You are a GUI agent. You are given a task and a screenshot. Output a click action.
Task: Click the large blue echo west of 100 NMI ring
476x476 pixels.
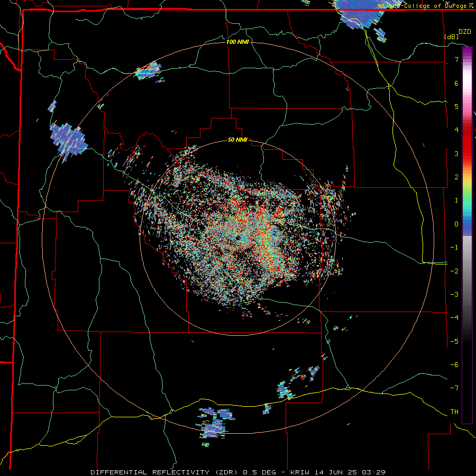pyautogui.click(x=69, y=141)
